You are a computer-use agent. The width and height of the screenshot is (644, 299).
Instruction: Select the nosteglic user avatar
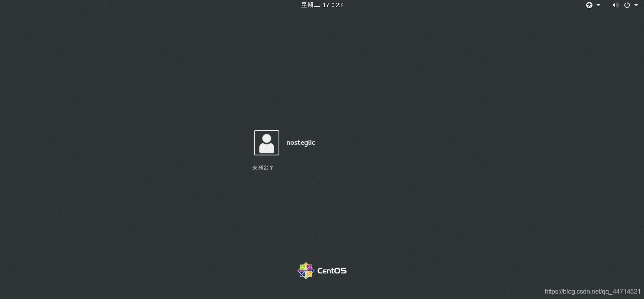coord(267,143)
